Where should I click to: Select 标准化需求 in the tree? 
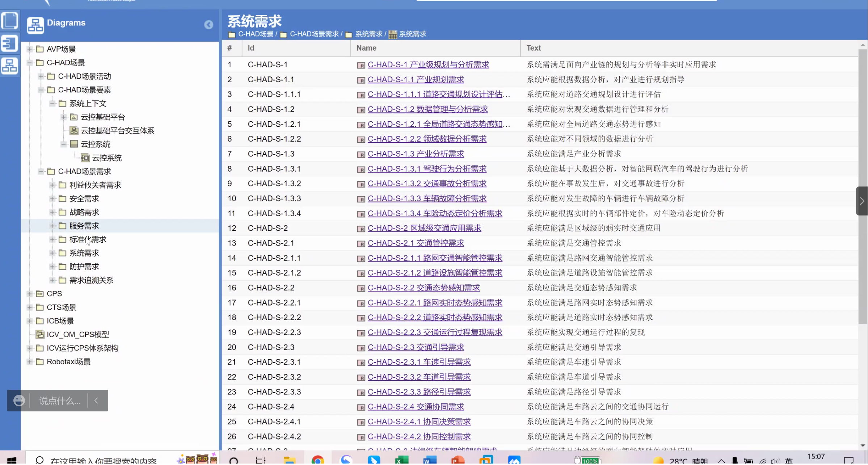click(88, 239)
